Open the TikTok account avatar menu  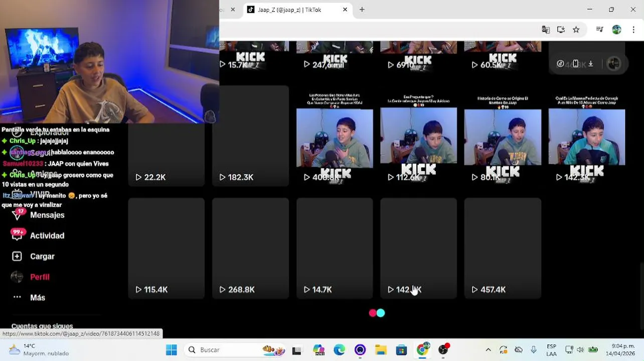point(613,64)
